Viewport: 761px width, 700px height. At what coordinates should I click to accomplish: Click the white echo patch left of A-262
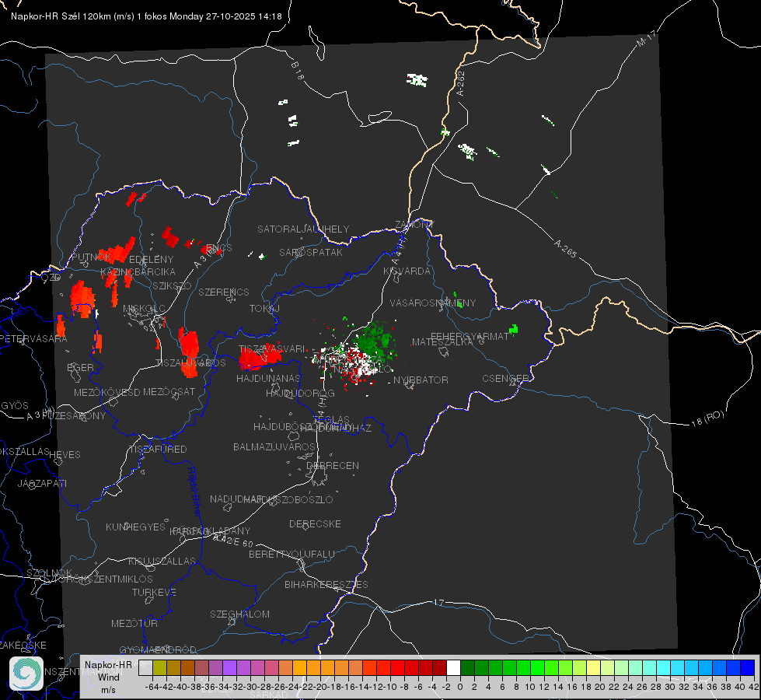tap(417, 80)
